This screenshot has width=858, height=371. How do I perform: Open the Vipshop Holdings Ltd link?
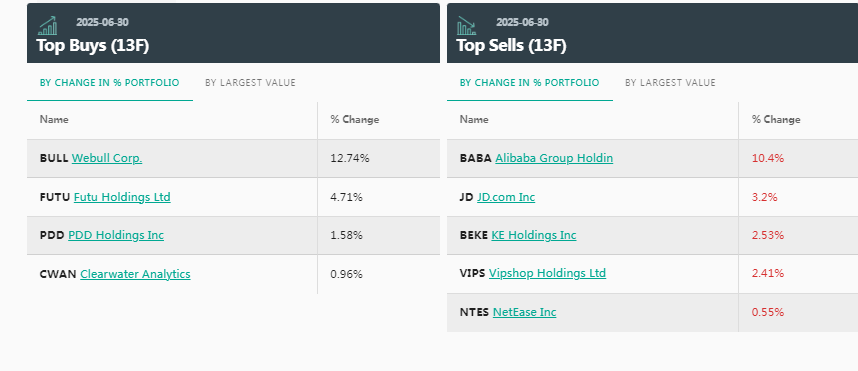(x=547, y=273)
